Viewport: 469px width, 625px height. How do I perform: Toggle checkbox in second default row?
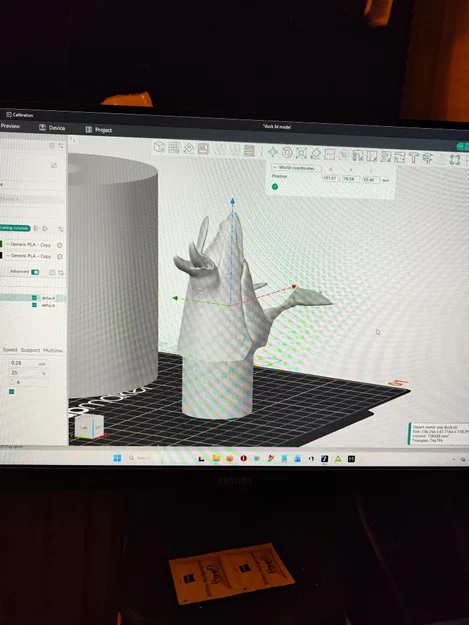(x=34, y=305)
